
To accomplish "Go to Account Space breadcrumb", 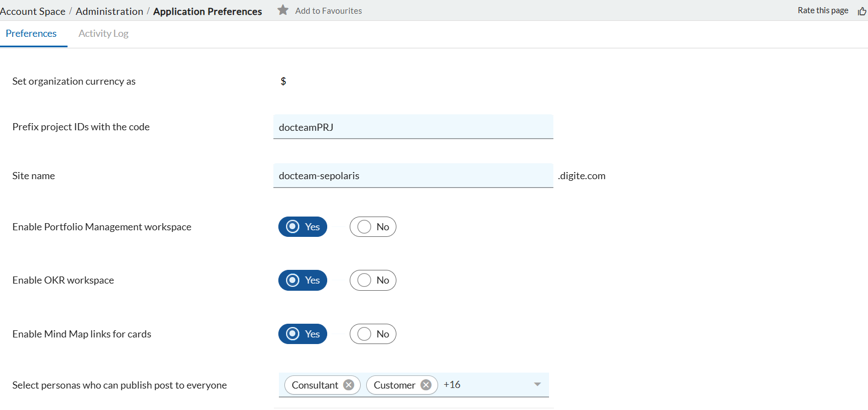I will (32, 11).
